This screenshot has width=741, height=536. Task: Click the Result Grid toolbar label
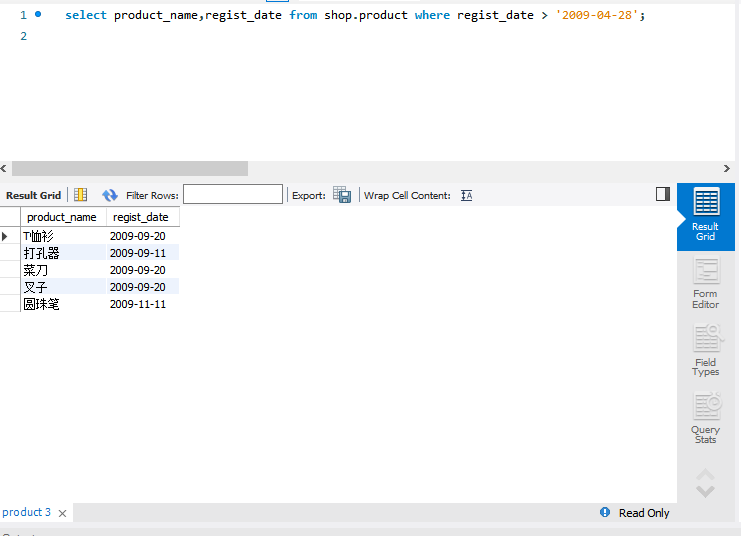coord(33,195)
